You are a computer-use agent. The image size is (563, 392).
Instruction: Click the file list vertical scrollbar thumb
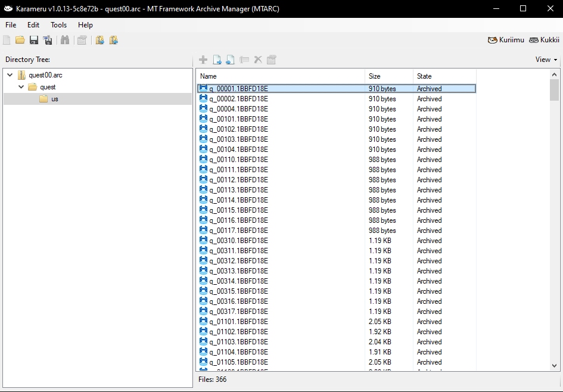point(555,90)
